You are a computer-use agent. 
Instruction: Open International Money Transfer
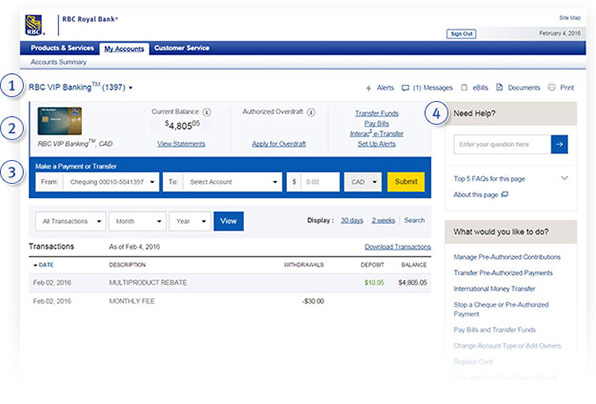(x=494, y=289)
